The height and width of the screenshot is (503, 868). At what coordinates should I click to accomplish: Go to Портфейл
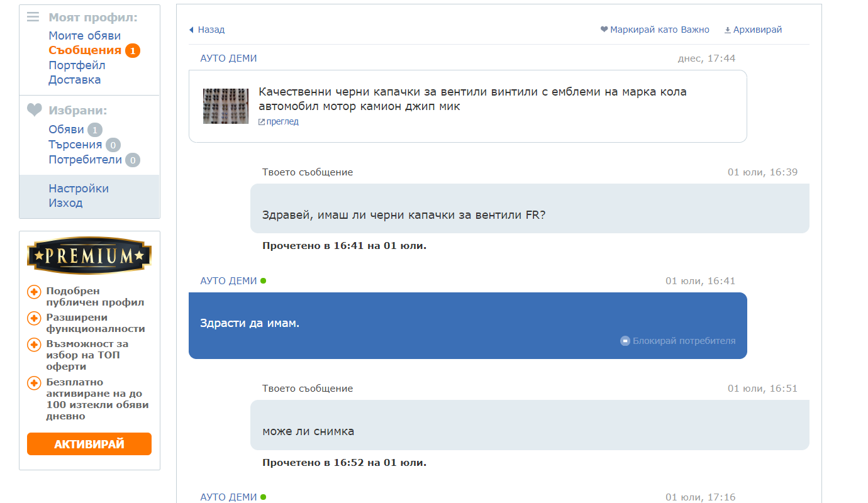coord(77,65)
